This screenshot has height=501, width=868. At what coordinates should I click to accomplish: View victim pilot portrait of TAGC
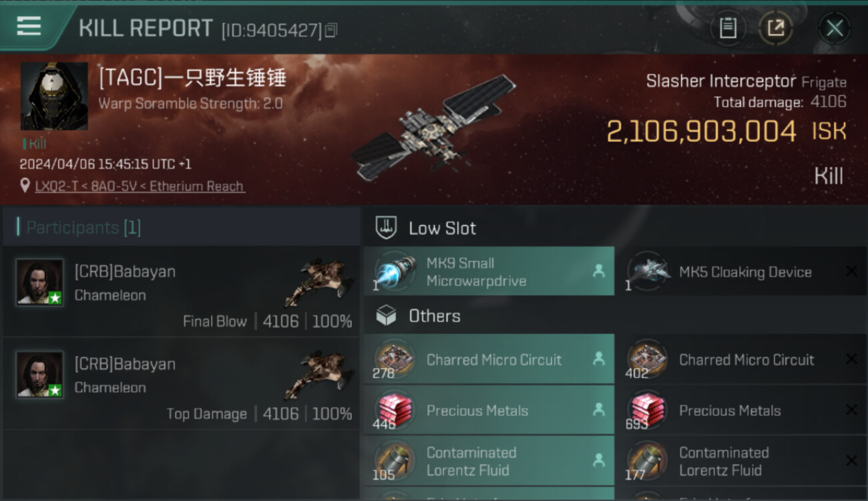pos(54,96)
